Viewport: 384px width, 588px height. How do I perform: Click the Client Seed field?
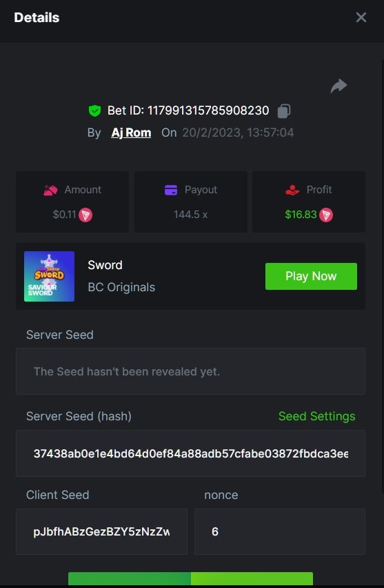click(x=101, y=531)
